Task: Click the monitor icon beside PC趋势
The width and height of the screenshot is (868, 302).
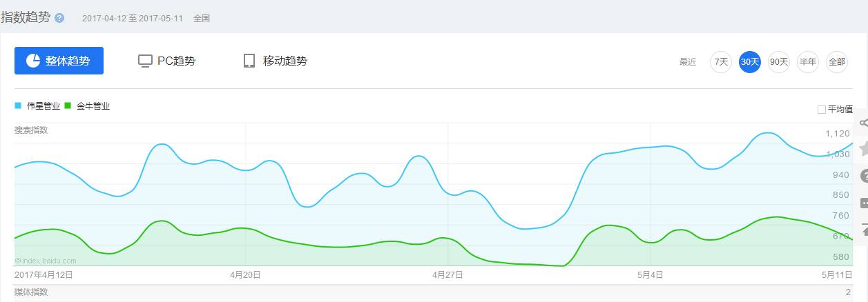Action: [145, 61]
